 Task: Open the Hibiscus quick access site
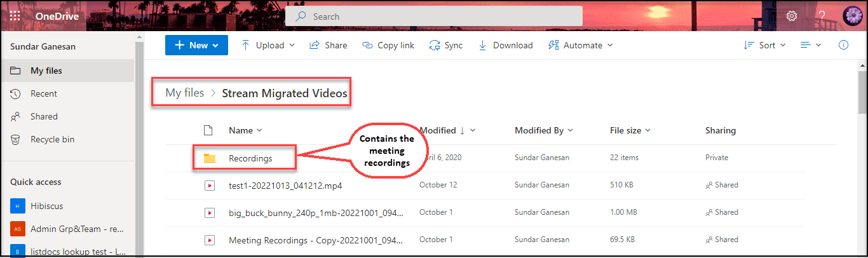[x=48, y=206]
